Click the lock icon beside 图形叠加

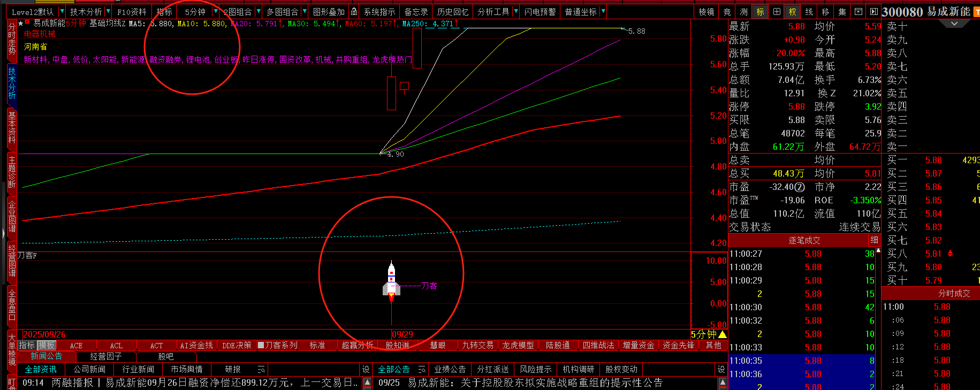point(354,12)
